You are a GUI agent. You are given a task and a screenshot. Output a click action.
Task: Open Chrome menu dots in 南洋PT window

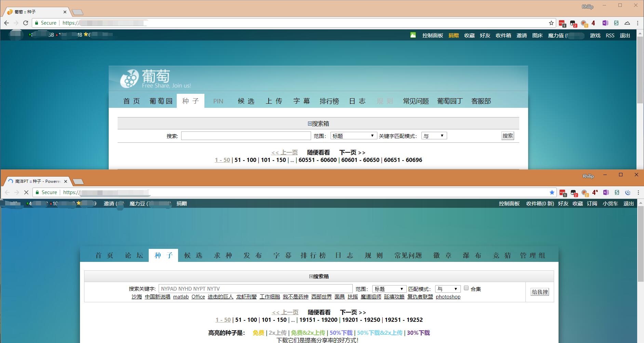[x=638, y=192]
